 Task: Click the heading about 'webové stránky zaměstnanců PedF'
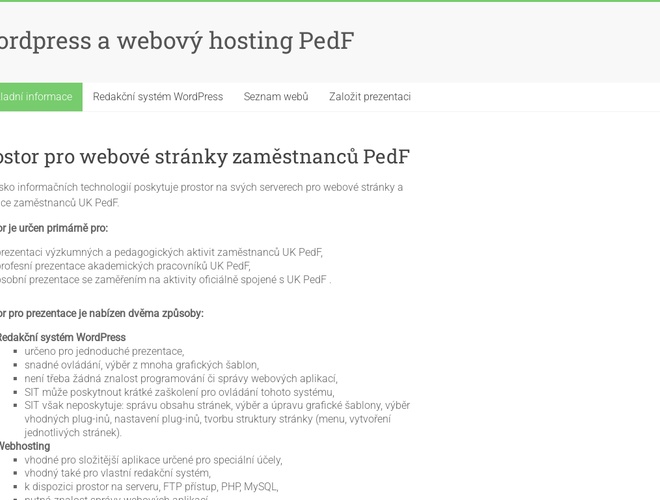click(204, 157)
